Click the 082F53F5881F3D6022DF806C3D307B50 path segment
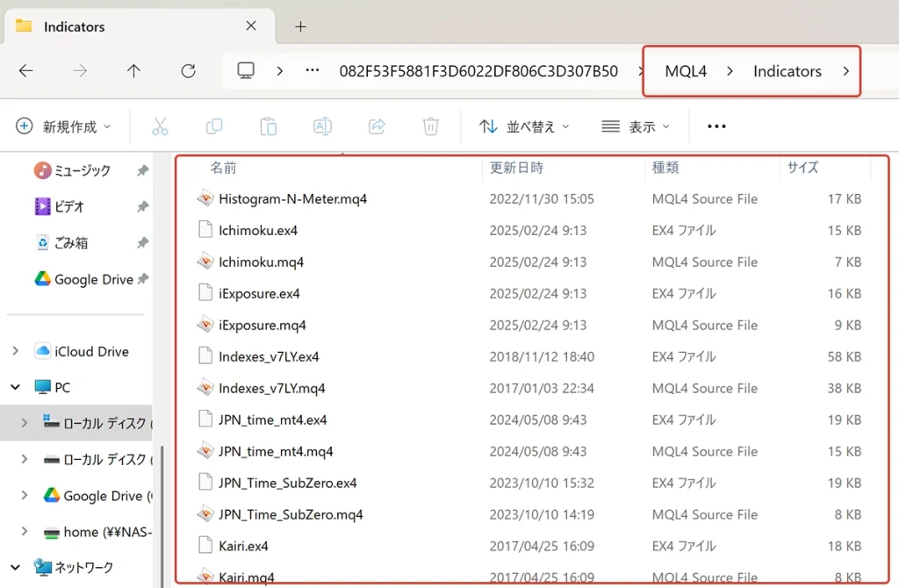 click(x=478, y=71)
